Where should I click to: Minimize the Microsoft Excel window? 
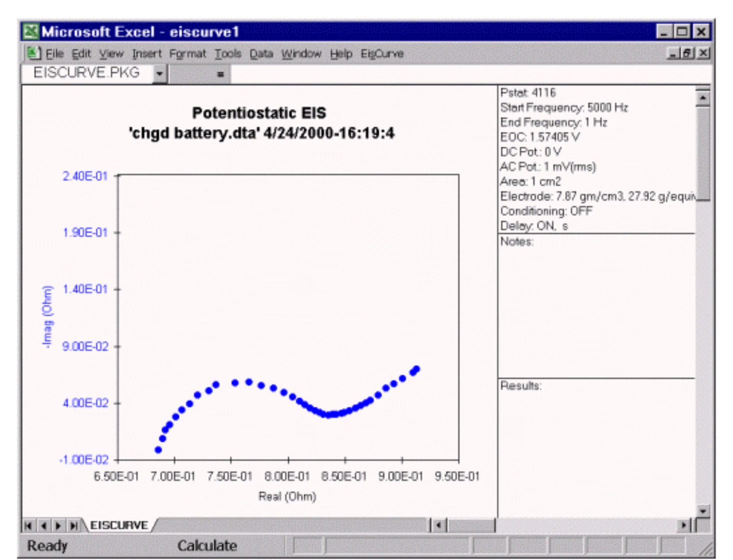(664, 32)
